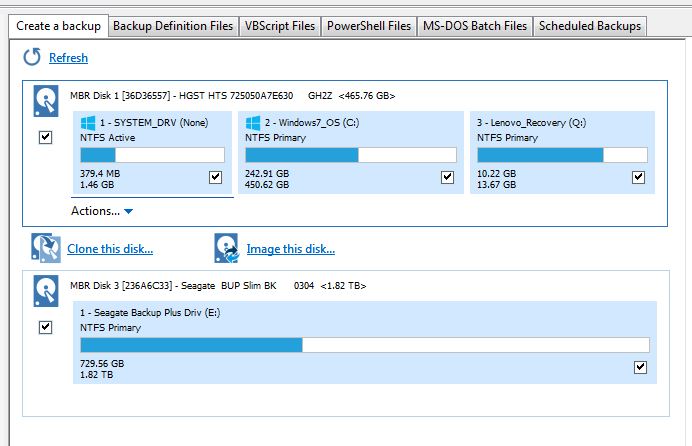Toggle the Seagate Backup Plus partition checkbox
This screenshot has height=446, width=692.
pyautogui.click(x=640, y=367)
